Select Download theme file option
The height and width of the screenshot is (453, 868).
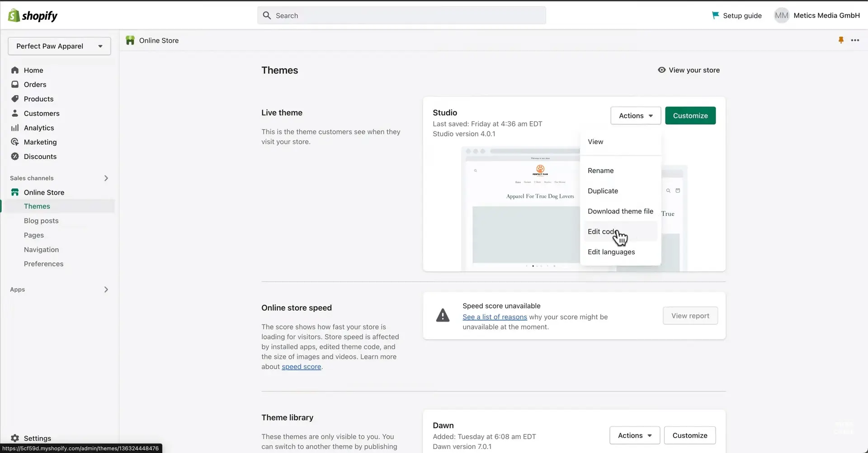click(620, 211)
